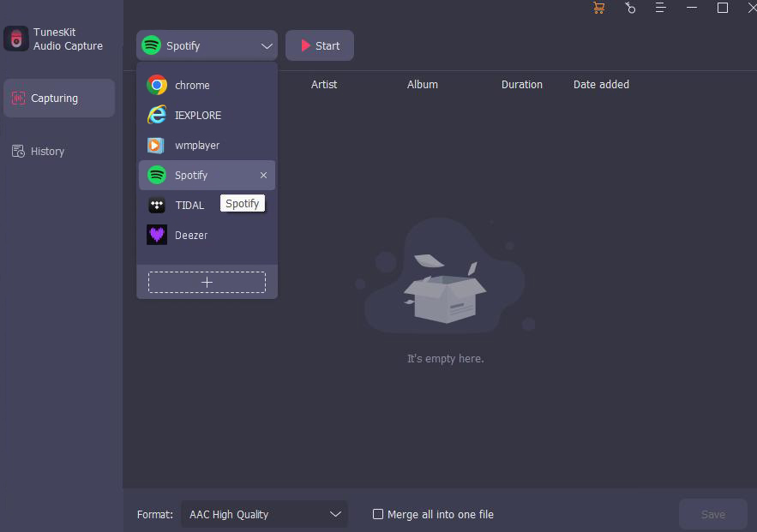The image size is (757, 532).
Task: Click the Capturing waveform icon in sidebar
Action: coord(18,99)
